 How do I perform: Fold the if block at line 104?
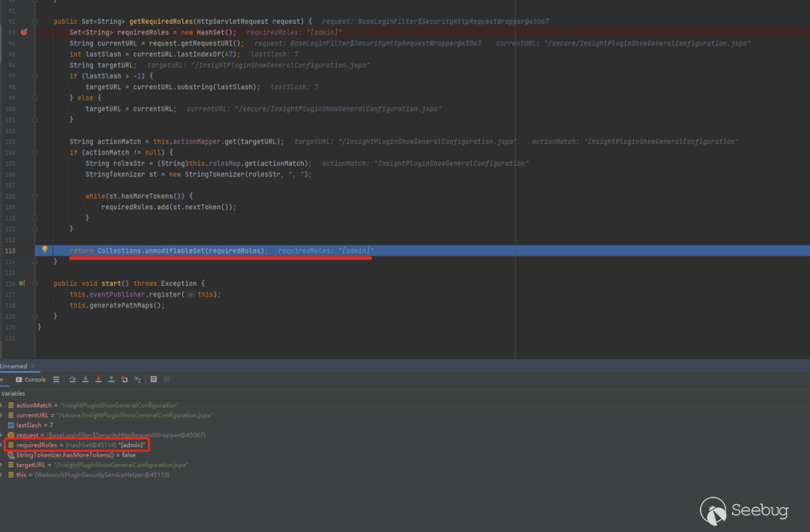pyautogui.click(x=35, y=152)
